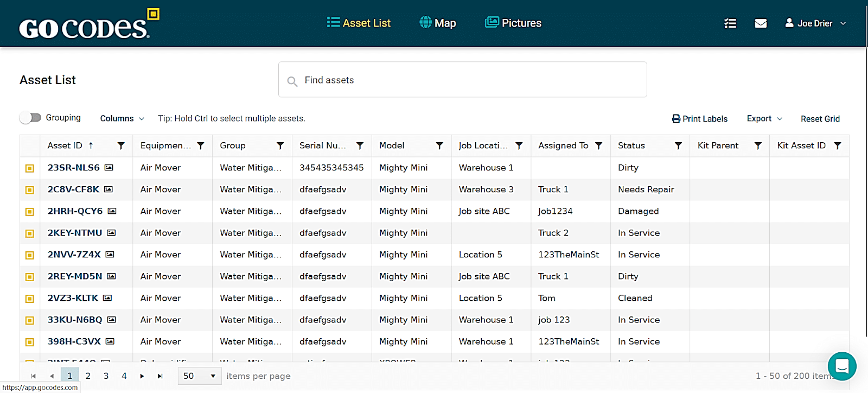Open the Pictures tab
The height and width of the screenshot is (393, 868).
[513, 23]
